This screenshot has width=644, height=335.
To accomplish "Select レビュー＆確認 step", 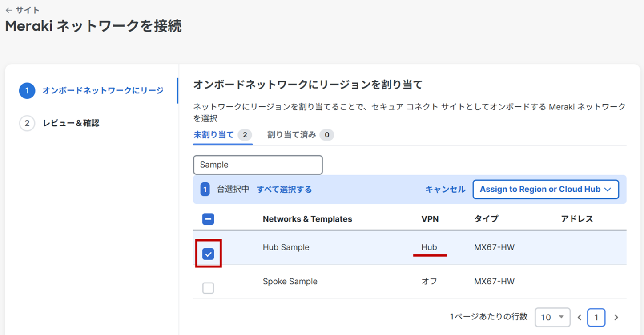I will click(71, 123).
